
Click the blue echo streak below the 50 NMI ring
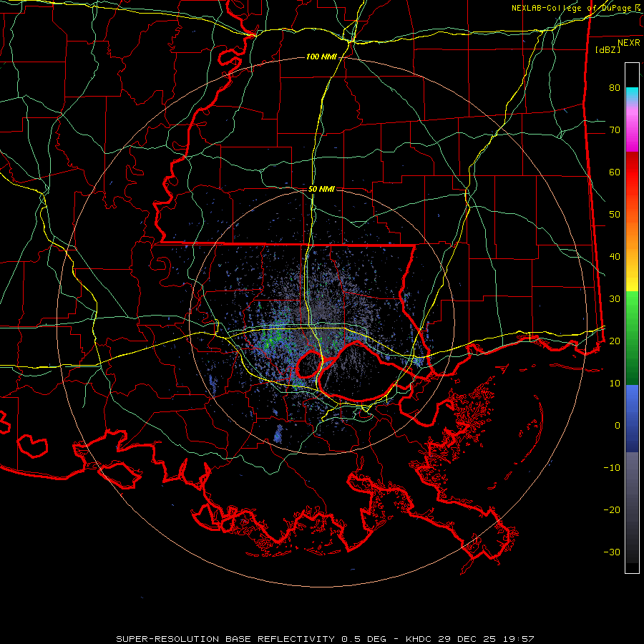[x=278, y=434]
